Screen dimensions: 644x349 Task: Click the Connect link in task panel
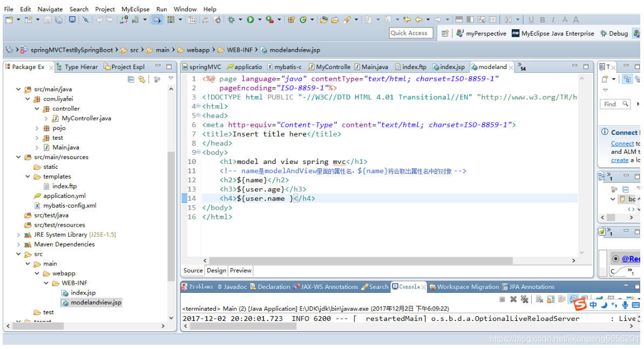coord(622,143)
